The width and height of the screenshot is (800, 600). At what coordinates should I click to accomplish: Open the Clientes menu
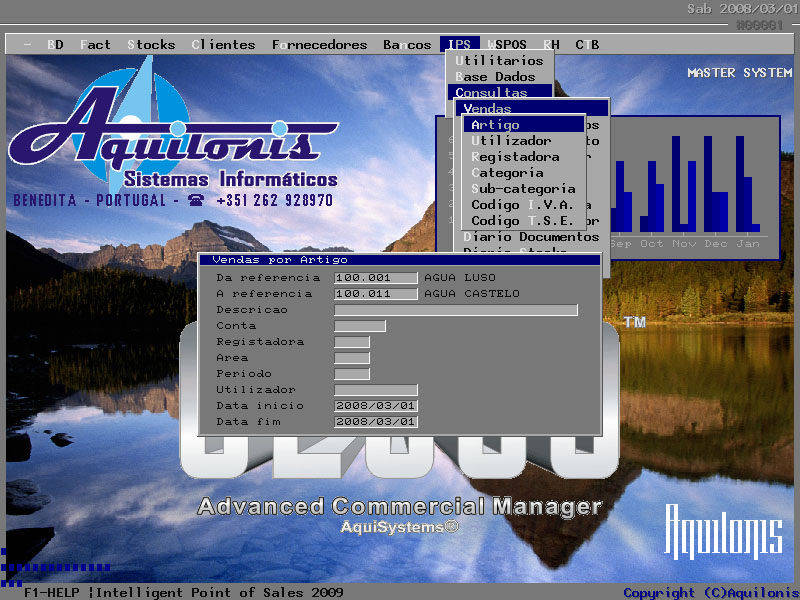coord(223,45)
